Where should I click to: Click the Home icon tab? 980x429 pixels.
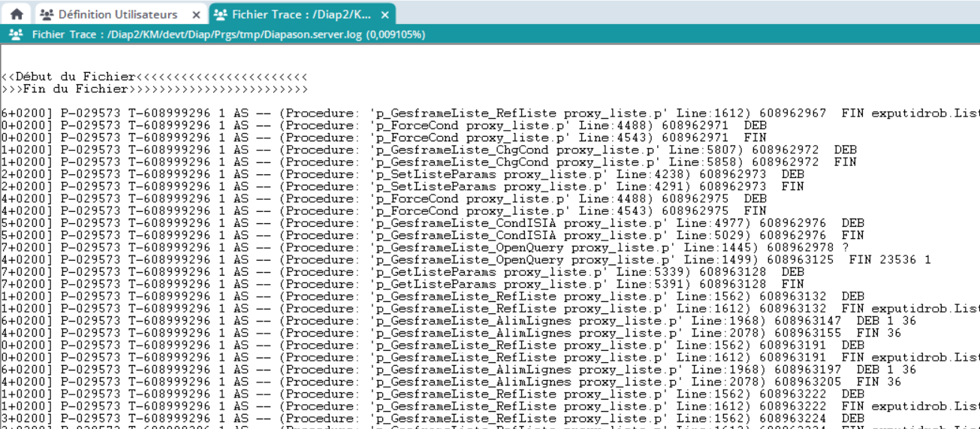point(17,14)
